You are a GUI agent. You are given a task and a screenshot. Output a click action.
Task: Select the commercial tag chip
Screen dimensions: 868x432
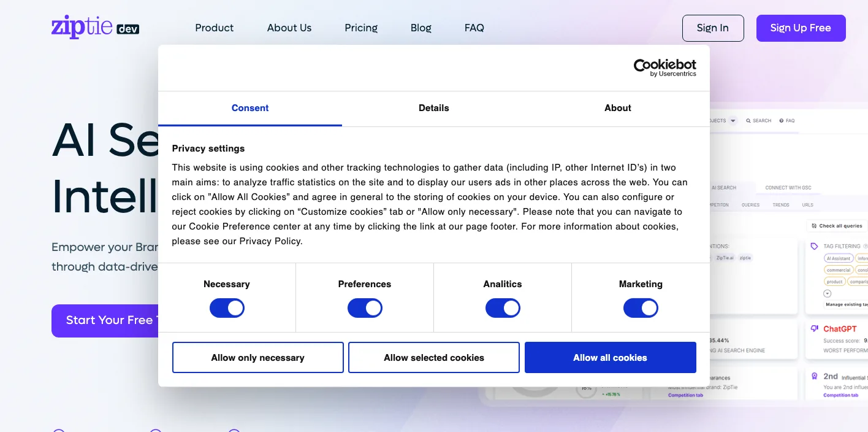point(838,270)
